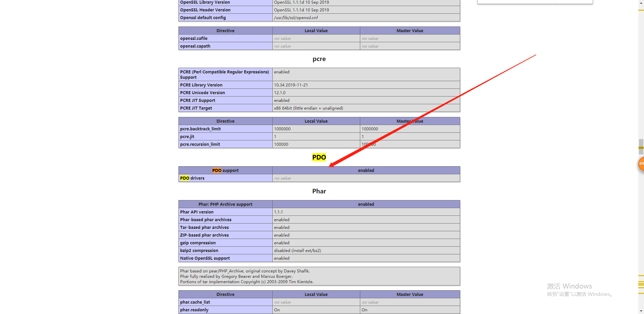Select the highlighted PDO heading

tap(319, 157)
